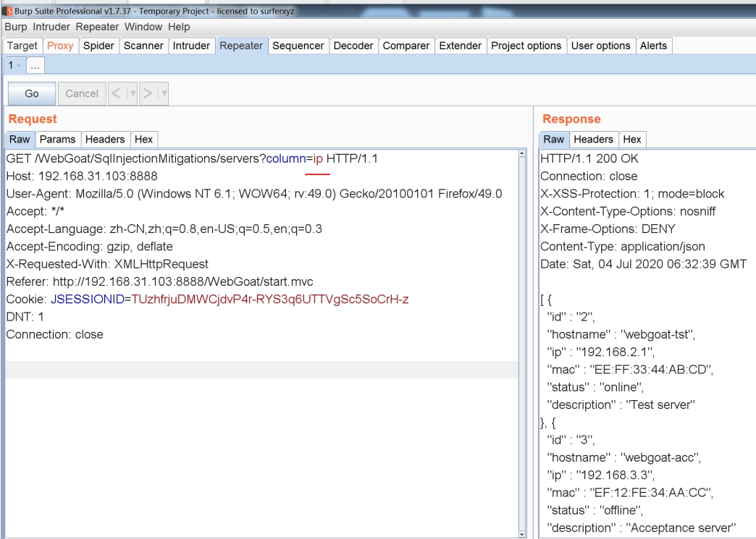Click the "EF:12:FE:34:AA:CC" mac value
Viewport: 756px width, 539px height.
point(650,493)
